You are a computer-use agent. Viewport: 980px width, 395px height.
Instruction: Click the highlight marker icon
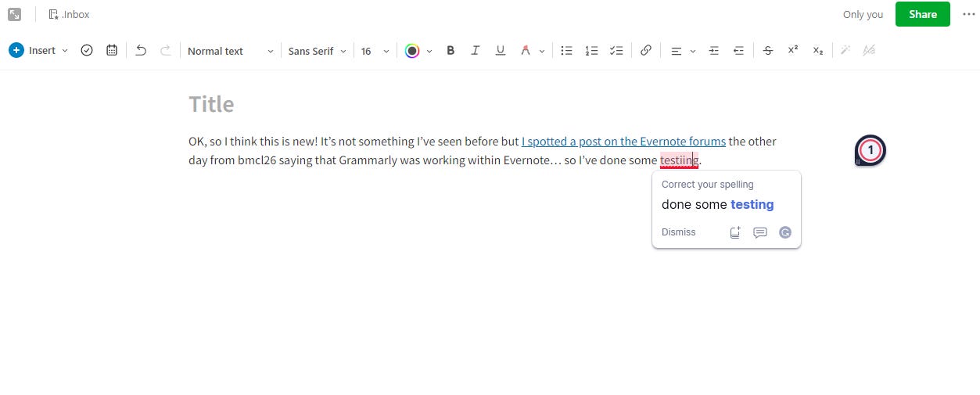526,51
